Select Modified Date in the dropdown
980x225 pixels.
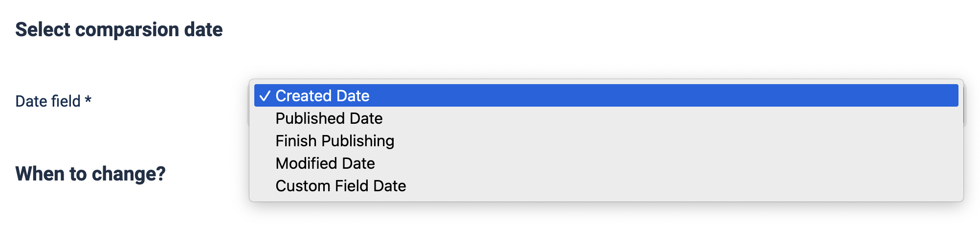point(325,163)
